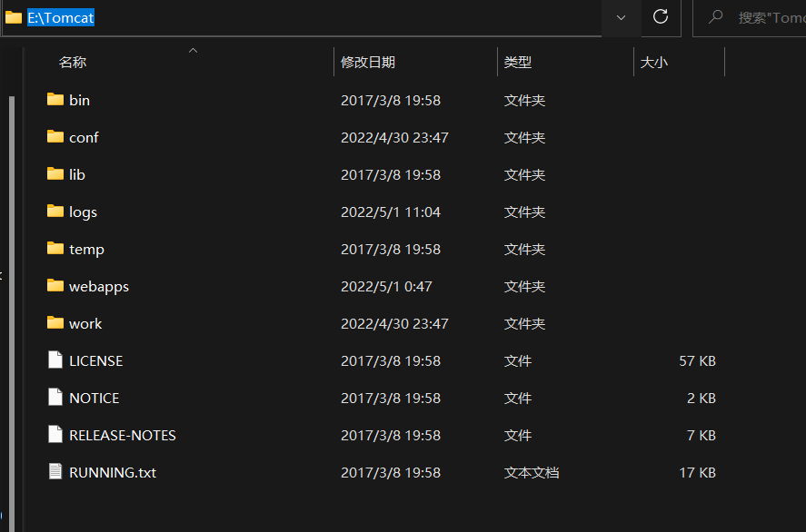806x532 pixels.
Task: Click the address bar folder icon
Action: pyautogui.click(x=14, y=17)
